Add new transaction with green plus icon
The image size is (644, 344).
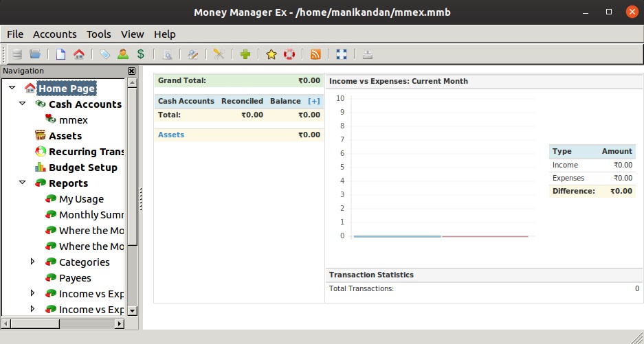[245, 54]
